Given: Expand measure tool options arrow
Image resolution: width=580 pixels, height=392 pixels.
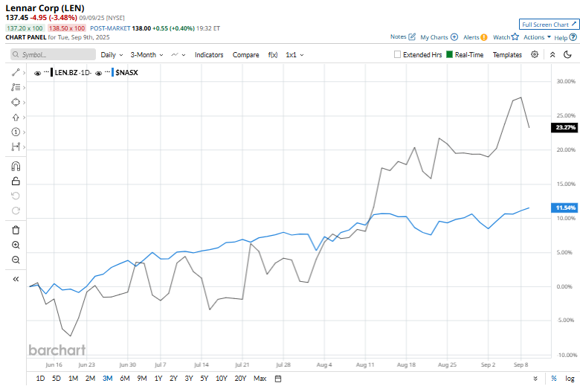Looking at the screenshot, I should pyautogui.click(x=24, y=147).
